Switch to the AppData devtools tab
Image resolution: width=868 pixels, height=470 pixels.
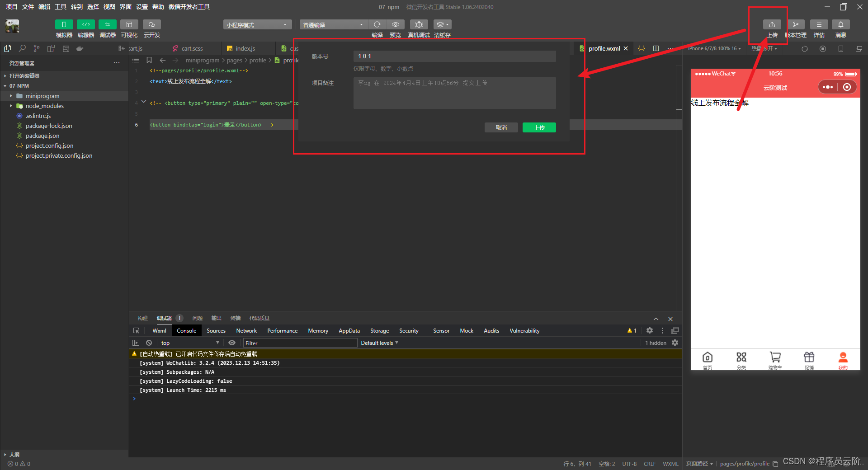[x=349, y=331]
